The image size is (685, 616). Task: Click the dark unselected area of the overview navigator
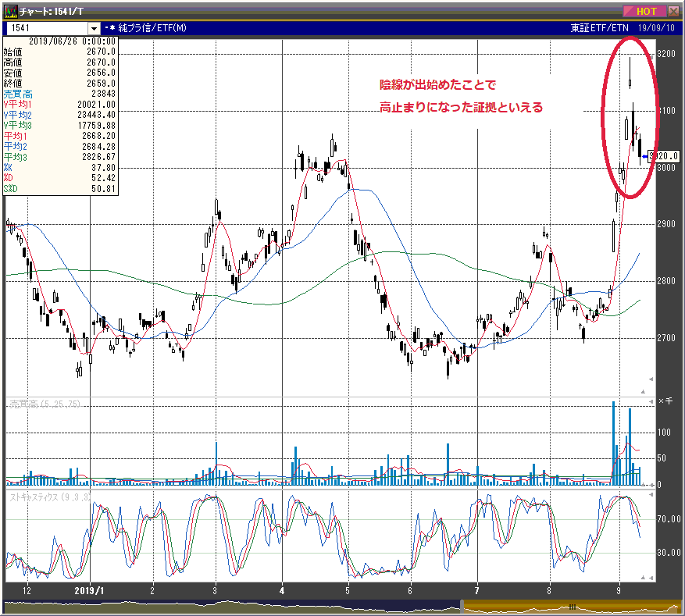point(231,607)
